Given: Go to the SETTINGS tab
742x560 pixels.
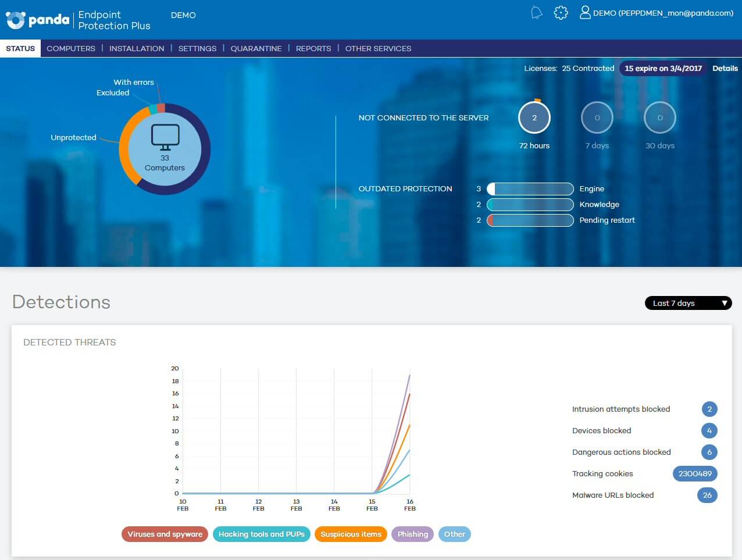Looking at the screenshot, I should click(x=197, y=48).
